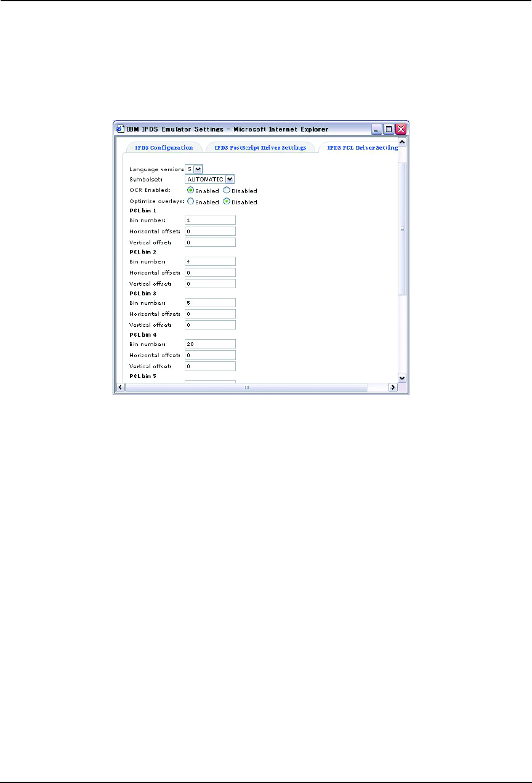Focus PCL bin 1 Vertical offset field
532x783 pixels.
click(x=211, y=242)
